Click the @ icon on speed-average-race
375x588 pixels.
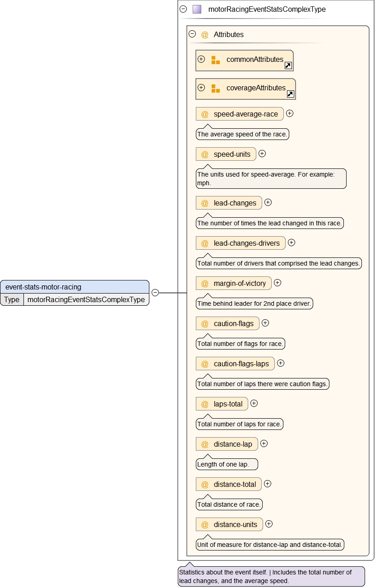[205, 114]
